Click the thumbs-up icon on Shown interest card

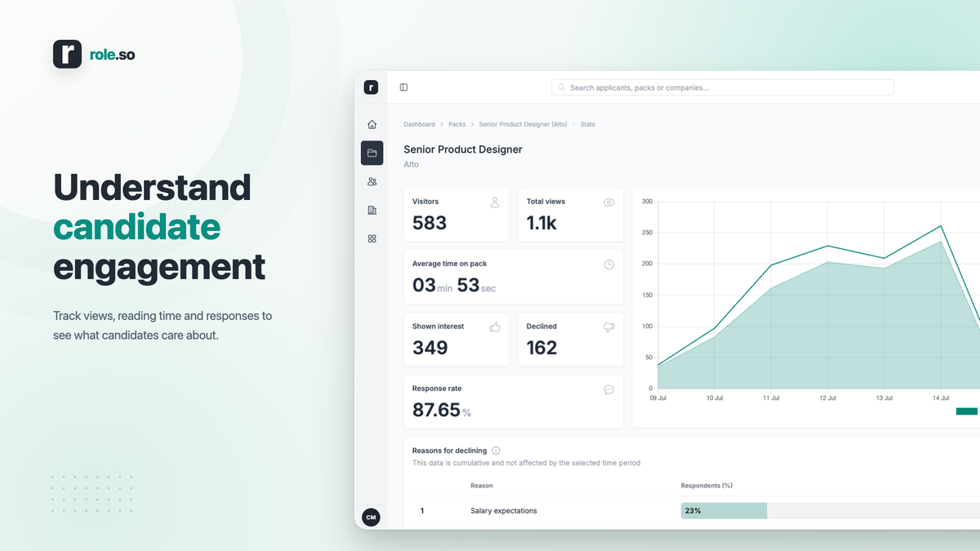(495, 327)
